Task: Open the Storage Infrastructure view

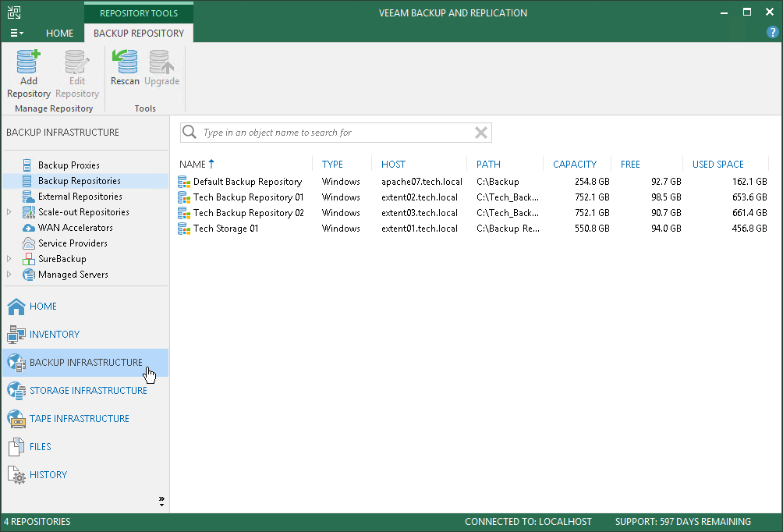Action: tap(87, 391)
